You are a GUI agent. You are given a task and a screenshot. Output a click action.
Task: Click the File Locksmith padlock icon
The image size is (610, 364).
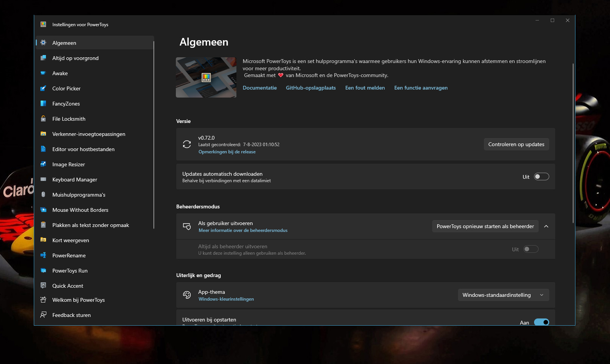pyautogui.click(x=44, y=119)
